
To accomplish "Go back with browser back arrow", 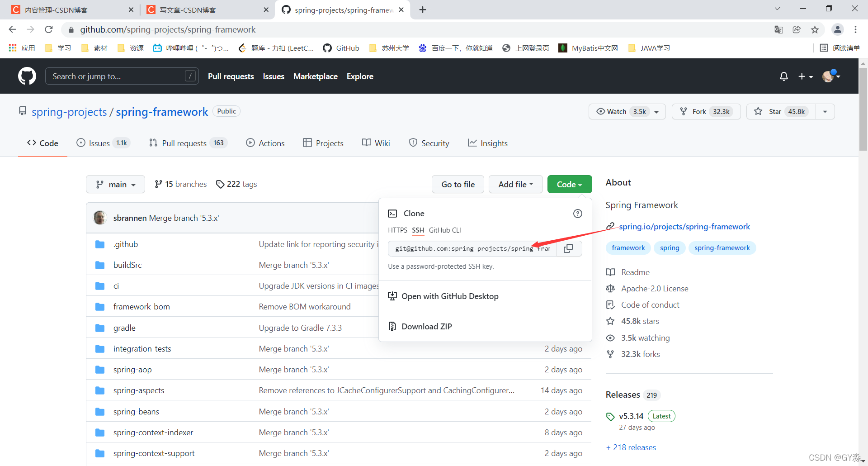I will 12,29.
